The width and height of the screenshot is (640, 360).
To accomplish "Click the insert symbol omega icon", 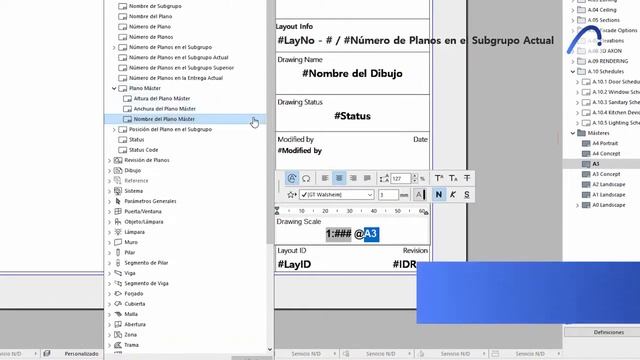I will point(306,178).
